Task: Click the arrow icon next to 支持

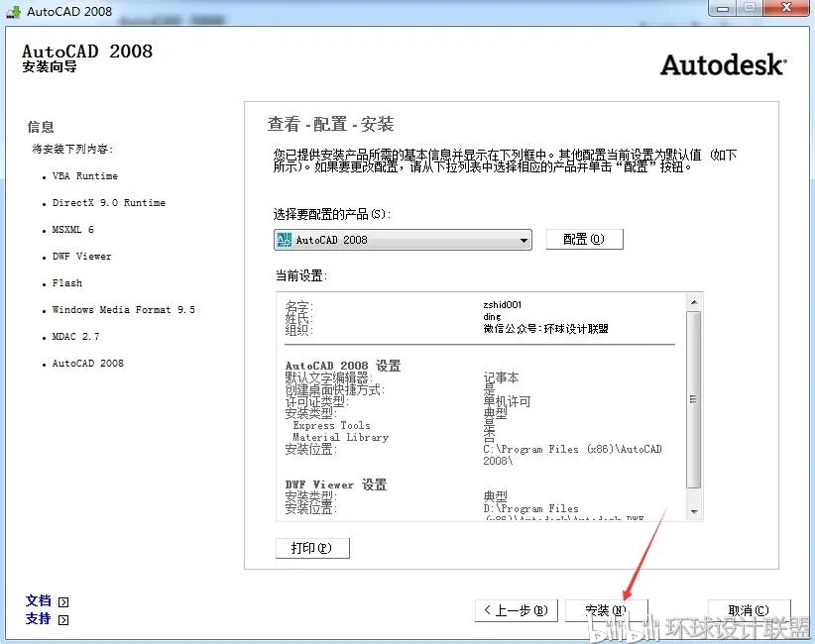Action: pyautogui.click(x=63, y=619)
